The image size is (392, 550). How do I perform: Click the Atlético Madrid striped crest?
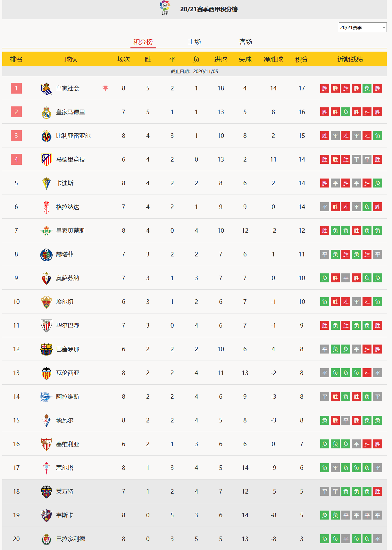(46, 160)
